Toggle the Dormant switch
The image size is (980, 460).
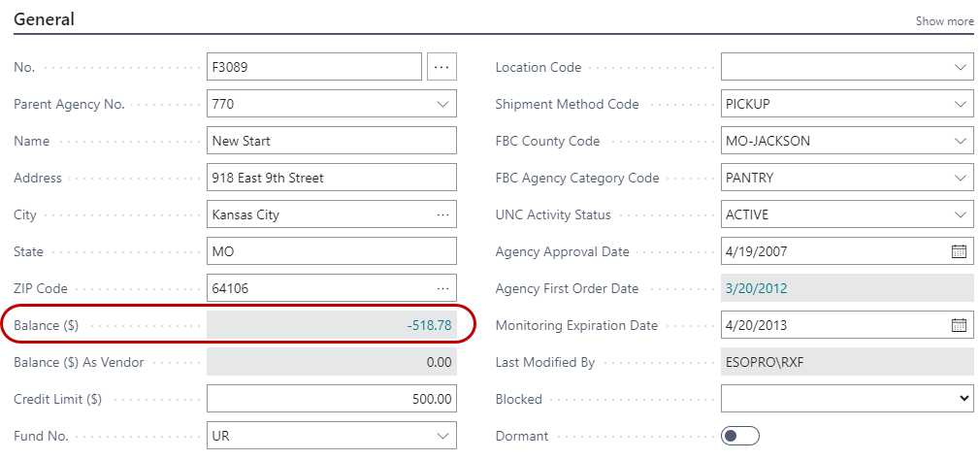[x=739, y=437]
